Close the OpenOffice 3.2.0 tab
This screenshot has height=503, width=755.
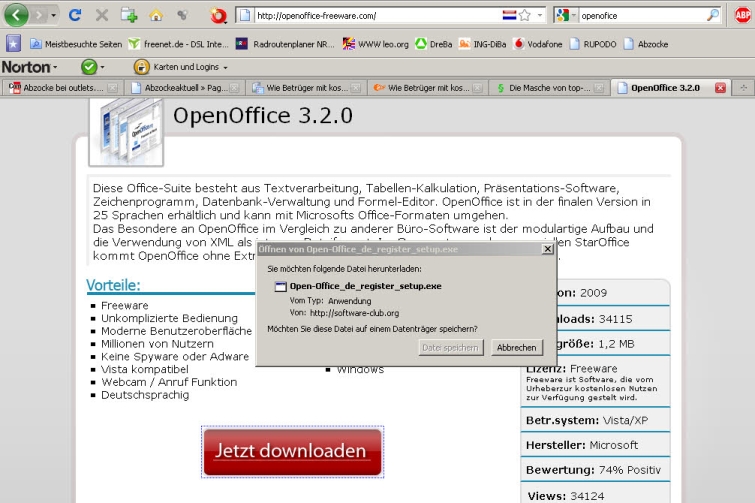pyautogui.click(x=720, y=88)
